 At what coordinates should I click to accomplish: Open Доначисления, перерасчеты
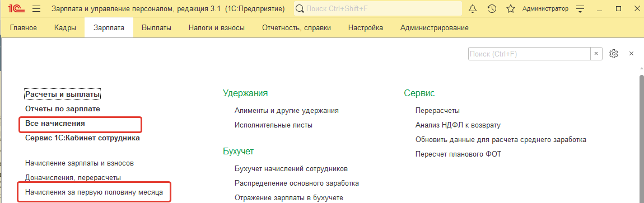(x=73, y=178)
